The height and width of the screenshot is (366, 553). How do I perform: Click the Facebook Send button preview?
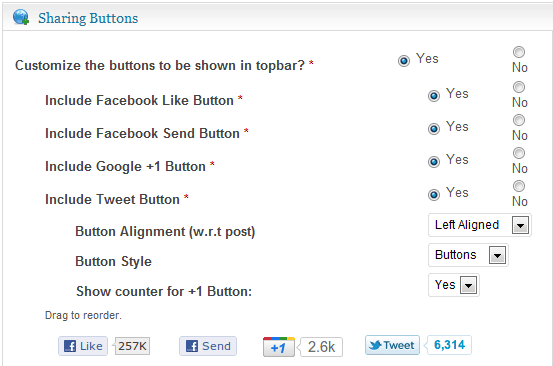tap(208, 346)
